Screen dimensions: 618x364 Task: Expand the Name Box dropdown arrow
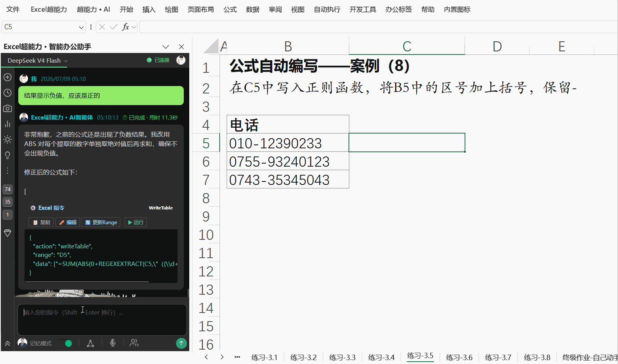tap(81, 27)
